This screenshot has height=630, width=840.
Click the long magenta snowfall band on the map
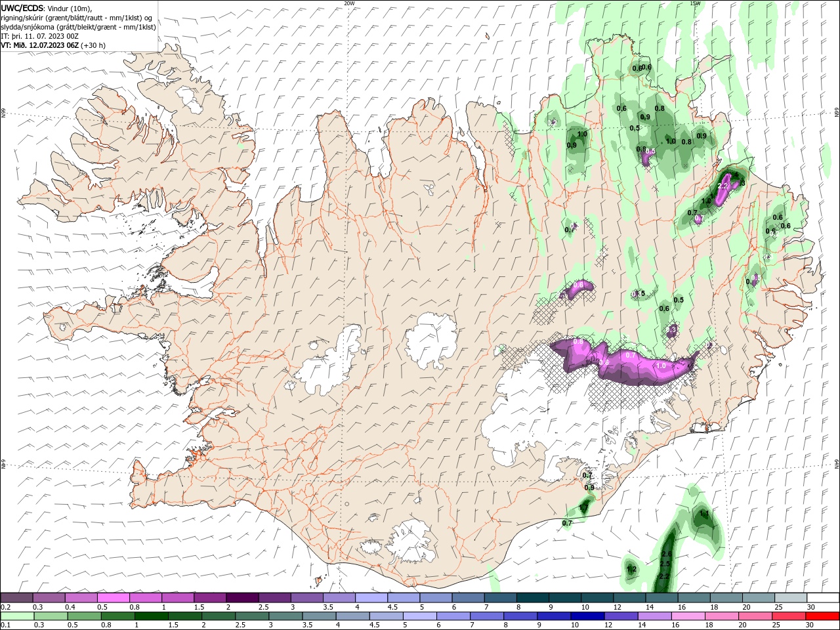coord(623,360)
